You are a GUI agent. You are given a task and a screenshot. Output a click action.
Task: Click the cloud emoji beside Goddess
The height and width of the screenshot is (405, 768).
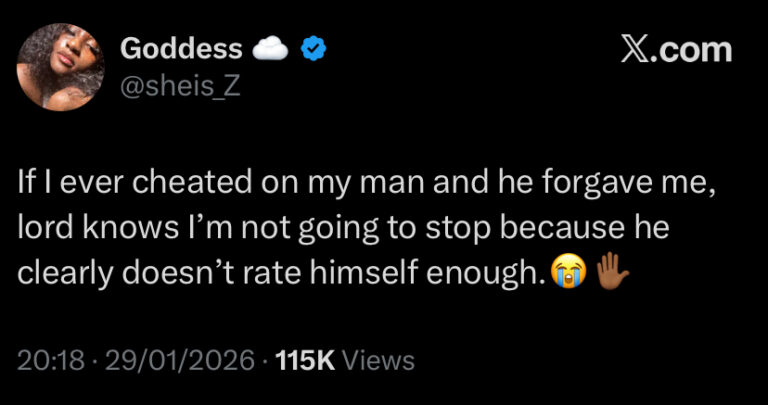[271, 48]
